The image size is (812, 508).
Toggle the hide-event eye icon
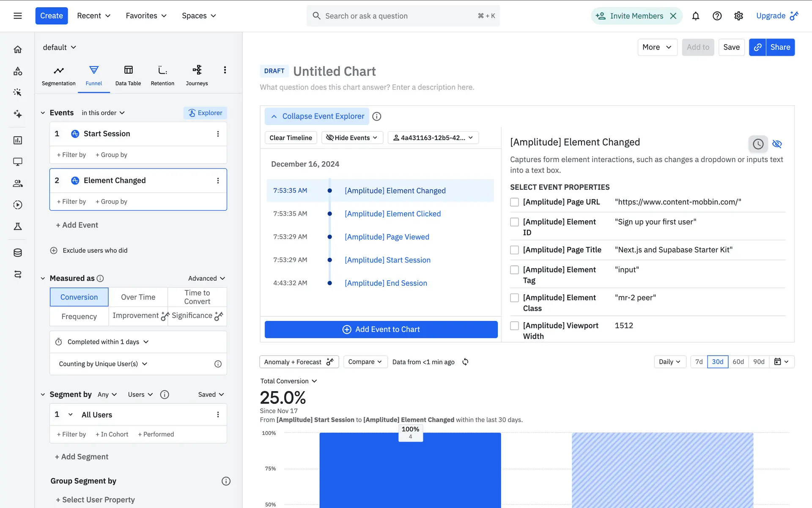(777, 144)
